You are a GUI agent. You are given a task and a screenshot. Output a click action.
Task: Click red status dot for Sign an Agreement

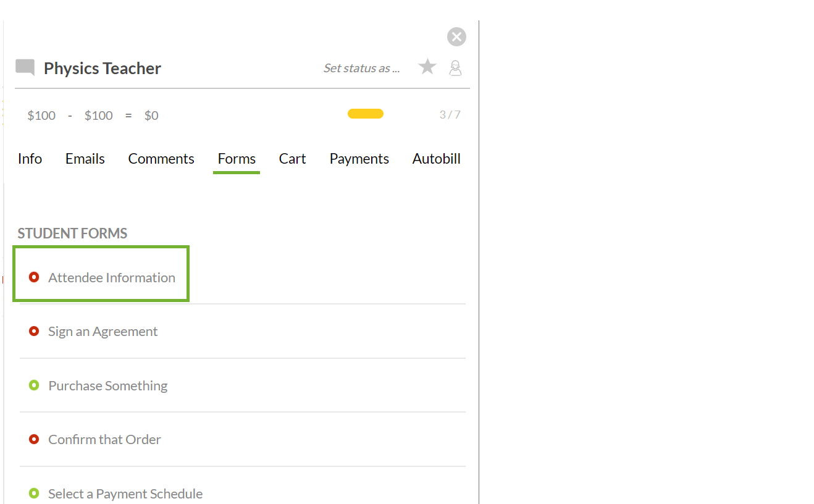[34, 332]
